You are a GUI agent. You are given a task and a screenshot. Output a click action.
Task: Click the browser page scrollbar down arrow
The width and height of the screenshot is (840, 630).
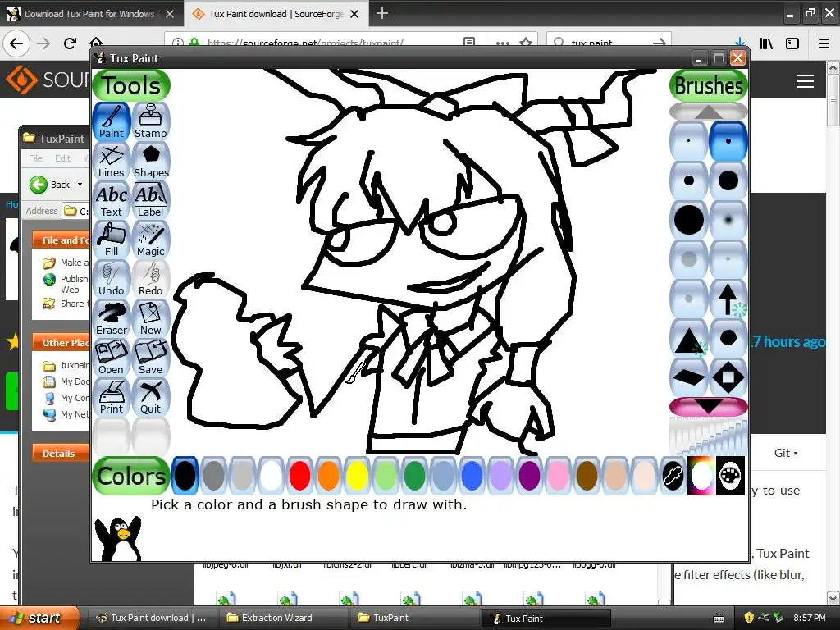point(833,598)
